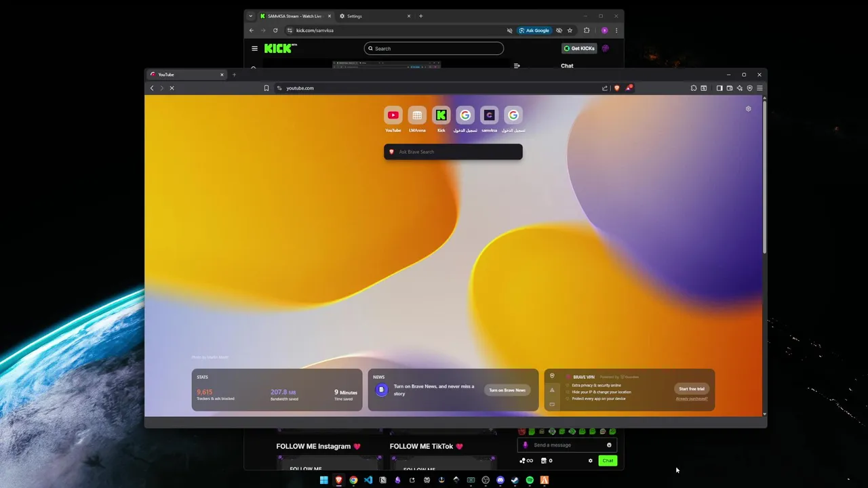Open Already purchased? link
The image size is (868, 488).
tap(692, 399)
